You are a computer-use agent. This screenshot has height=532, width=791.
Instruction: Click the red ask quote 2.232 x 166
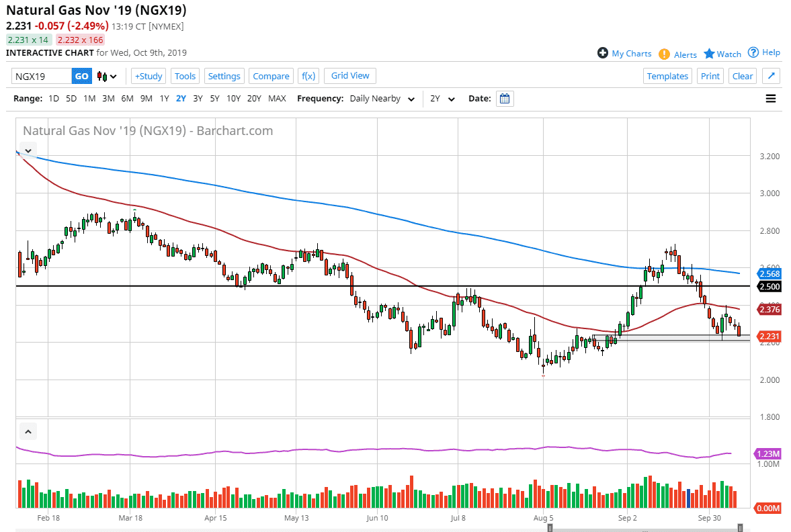(x=80, y=40)
